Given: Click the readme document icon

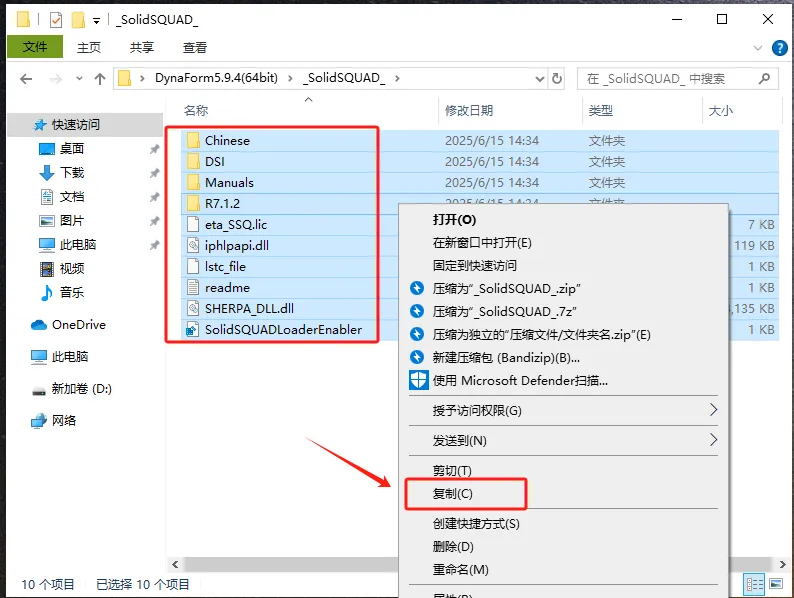Looking at the screenshot, I should (x=193, y=288).
